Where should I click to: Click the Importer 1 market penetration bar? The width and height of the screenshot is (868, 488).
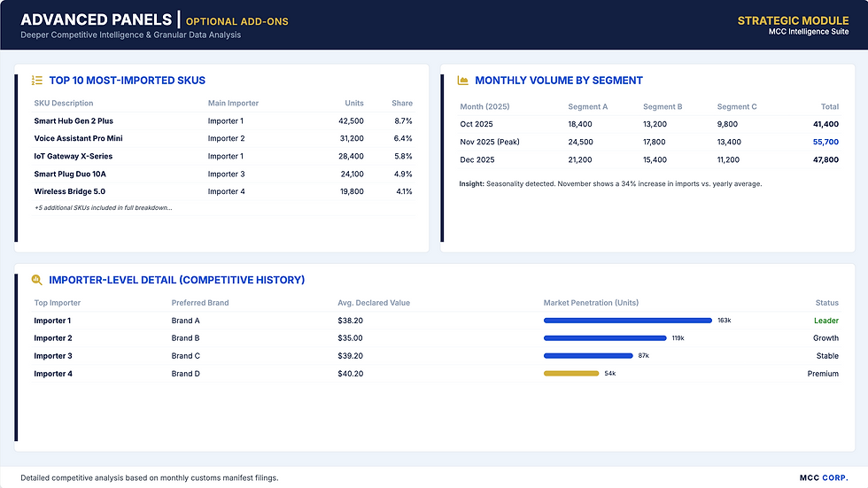628,321
